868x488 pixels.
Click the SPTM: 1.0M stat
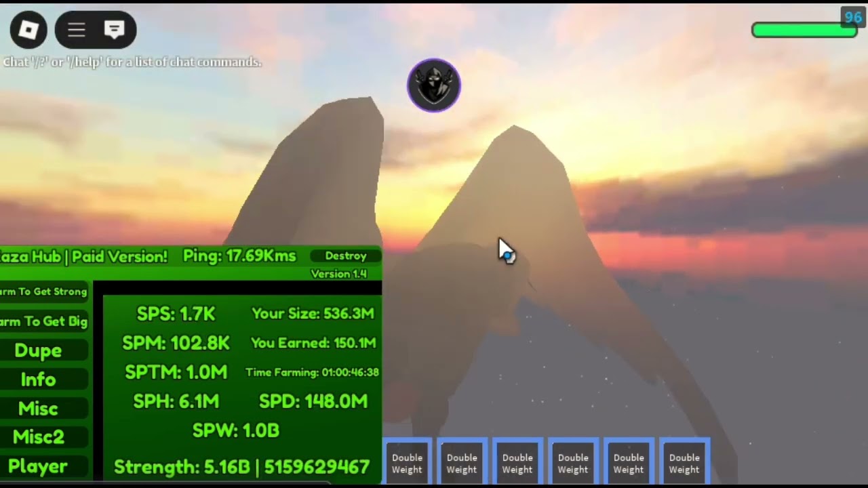click(176, 372)
